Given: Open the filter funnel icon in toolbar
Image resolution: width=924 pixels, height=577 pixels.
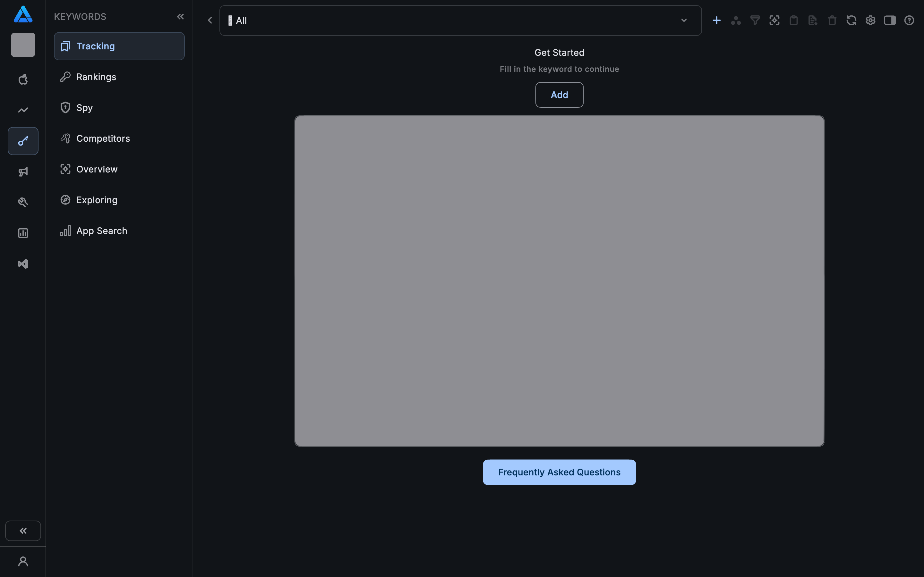Looking at the screenshot, I should click(x=755, y=20).
